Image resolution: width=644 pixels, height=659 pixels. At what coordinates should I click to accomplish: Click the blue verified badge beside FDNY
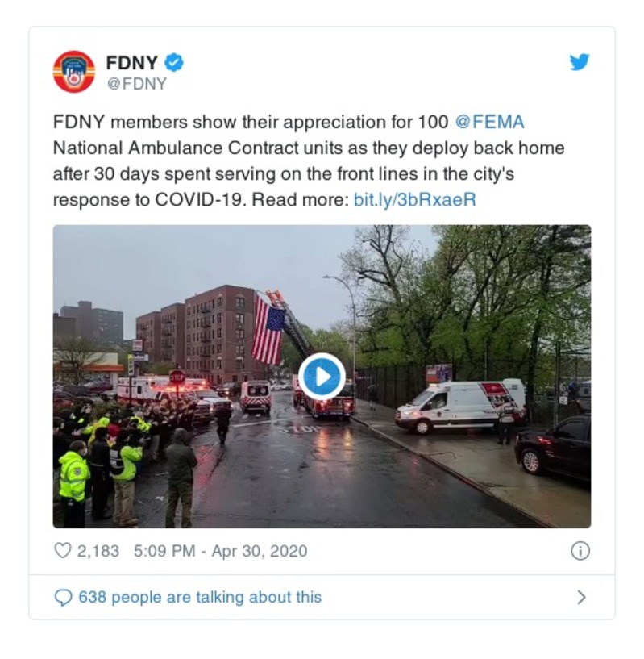[173, 63]
